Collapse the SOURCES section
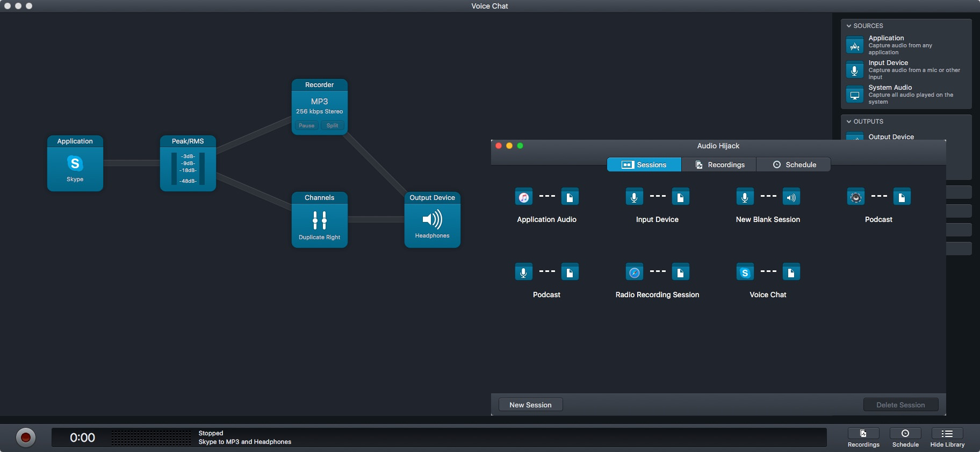 pyautogui.click(x=849, y=26)
